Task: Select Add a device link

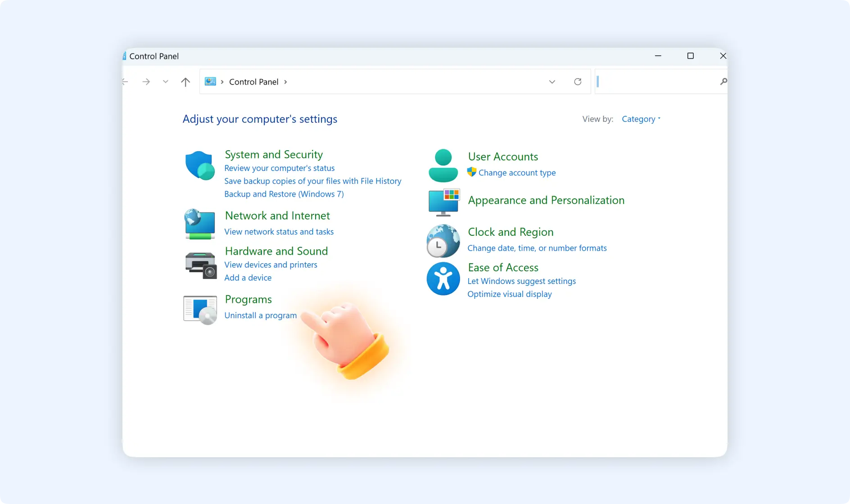Action: coord(248,278)
